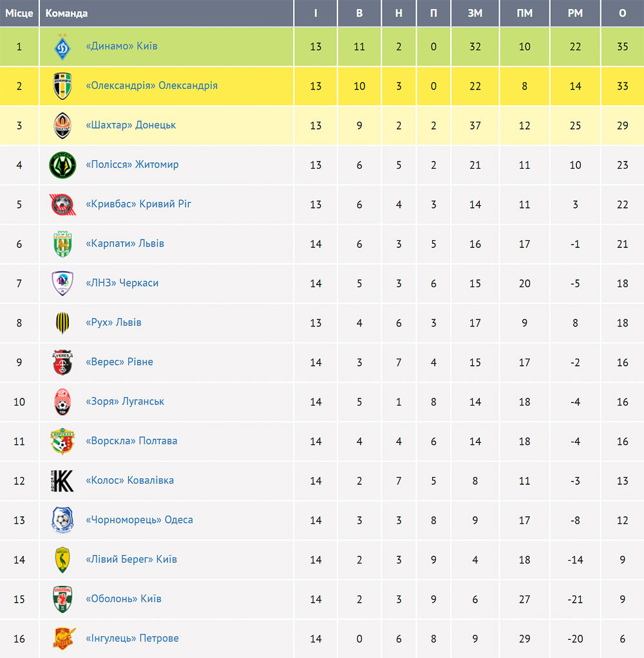The width and height of the screenshot is (644, 658).
Task: Open the «ЛНЗ» Черкаси team link
Action: click(122, 283)
